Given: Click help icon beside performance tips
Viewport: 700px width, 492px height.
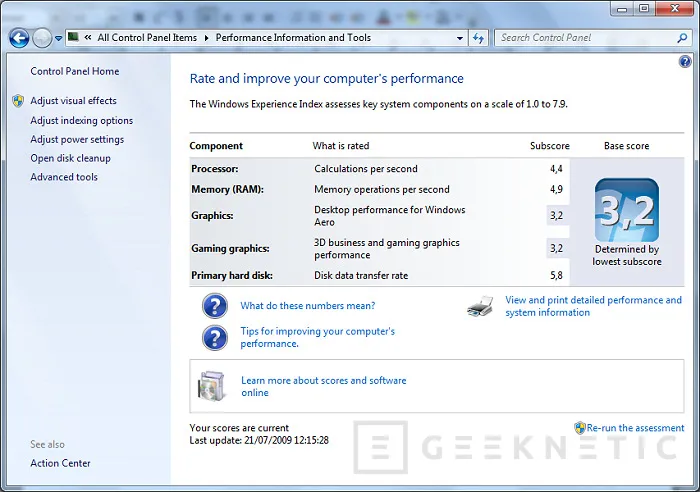Looking at the screenshot, I should click(215, 338).
